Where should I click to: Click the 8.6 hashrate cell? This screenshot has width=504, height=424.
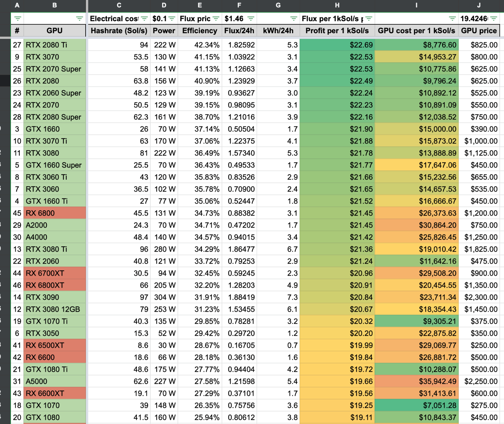(x=119, y=345)
